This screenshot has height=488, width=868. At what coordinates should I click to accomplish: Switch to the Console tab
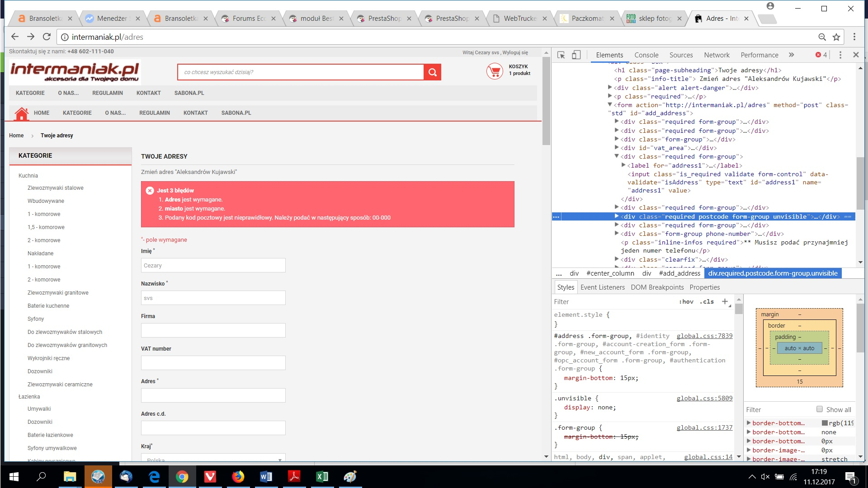click(646, 55)
